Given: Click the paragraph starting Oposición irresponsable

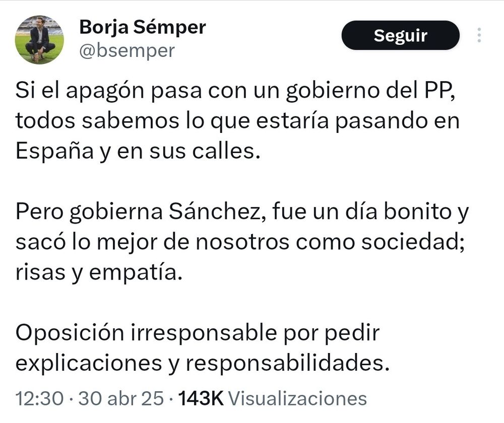Looking at the screenshot, I should click(203, 348).
